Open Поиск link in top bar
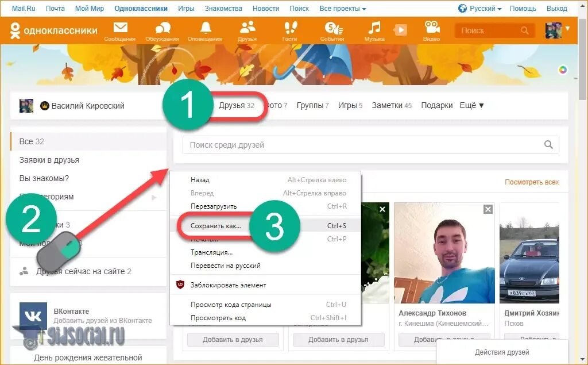The image size is (588, 365). tap(299, 8)
